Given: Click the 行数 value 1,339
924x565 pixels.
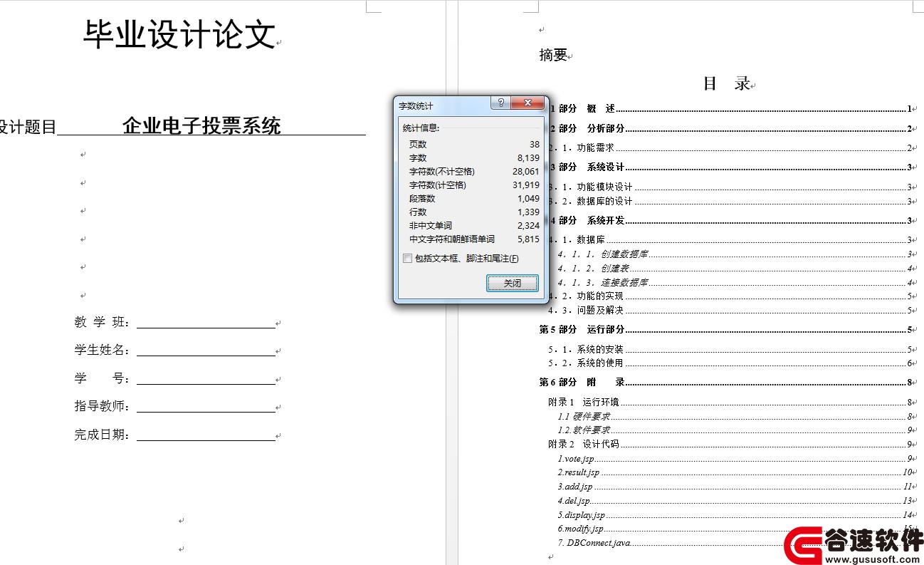Looking at the screenshot, I should coord(528,212).
